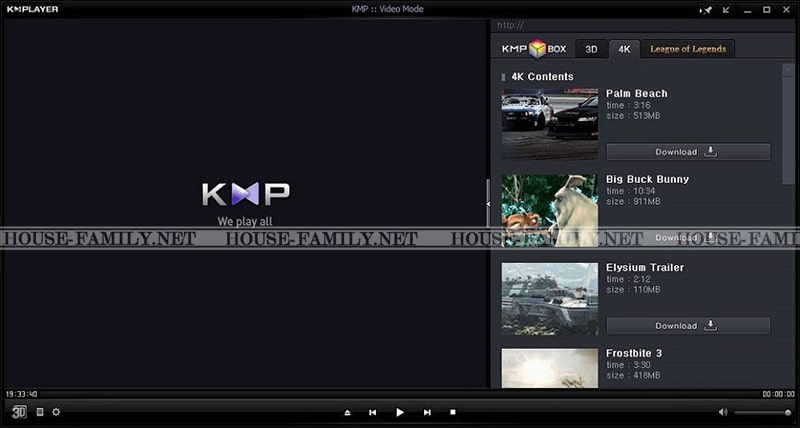Click the elapsed time display 19:33:40
This screenshot has width=800, height=428.
pos(21,394)
